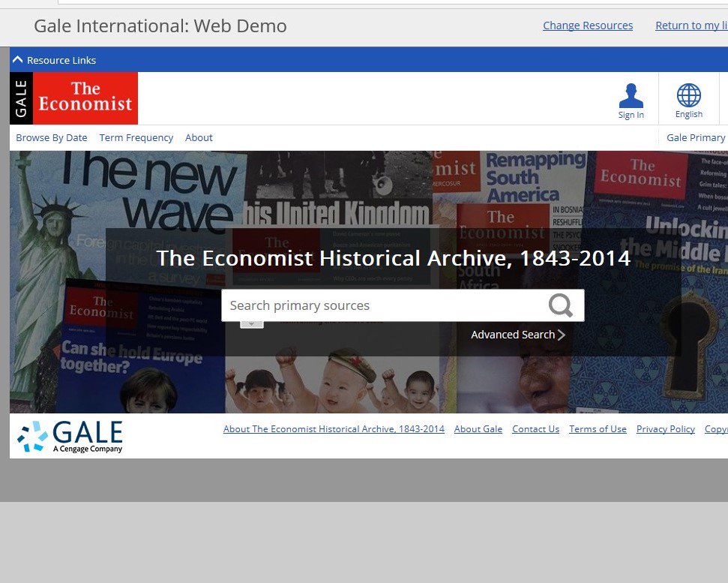This screenshot has height=583, width=728.
Task: Click the Economist Historical Archive title text
Action: (x=394, y=258)
